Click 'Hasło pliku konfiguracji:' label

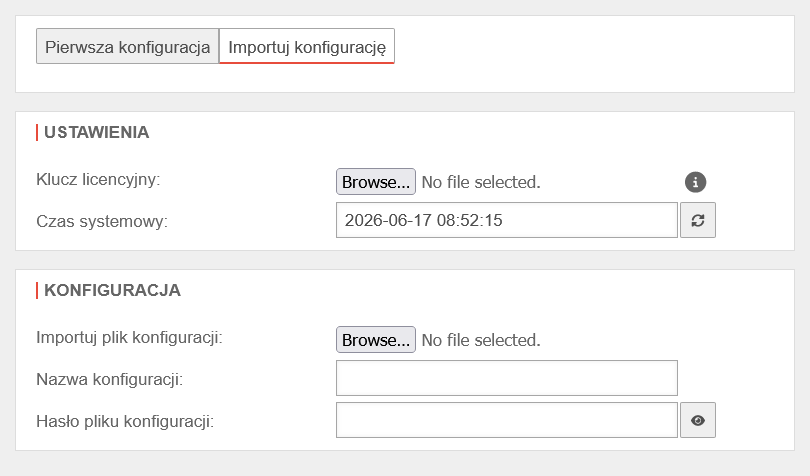point(125,421)
